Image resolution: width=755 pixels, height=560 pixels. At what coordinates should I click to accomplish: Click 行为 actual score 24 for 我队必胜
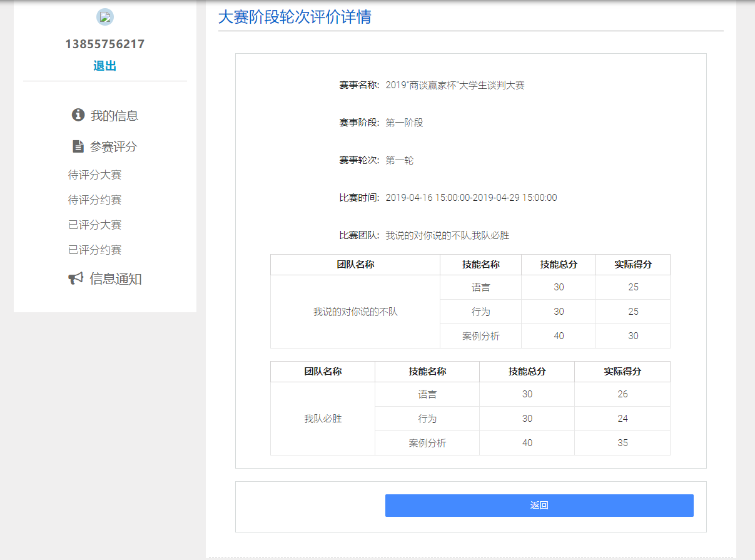point(622,419)
